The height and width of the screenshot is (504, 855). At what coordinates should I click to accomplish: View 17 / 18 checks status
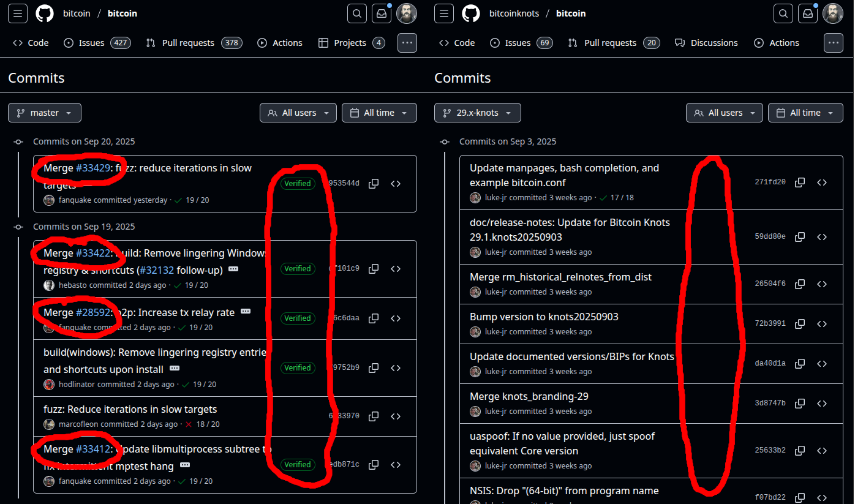coord(617,198)
